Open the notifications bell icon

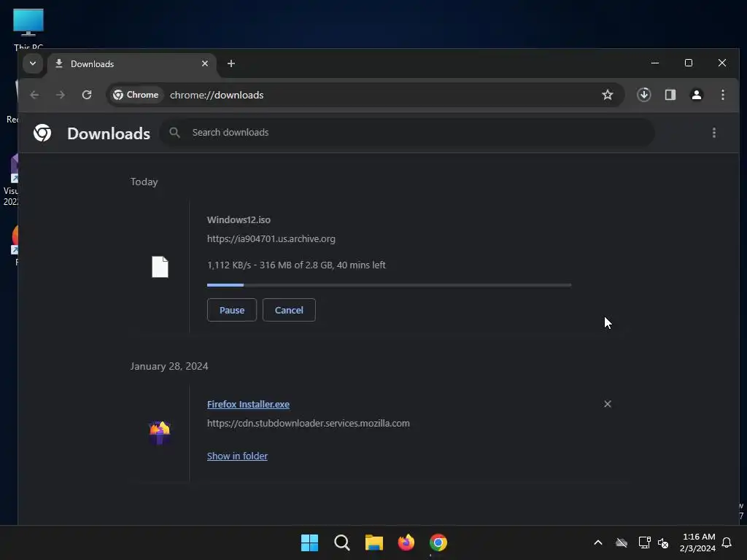tap(727, 542)
